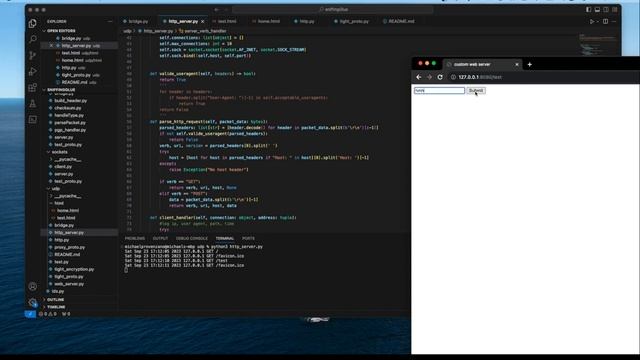Click the VS Code command center search box

[332, 9]
